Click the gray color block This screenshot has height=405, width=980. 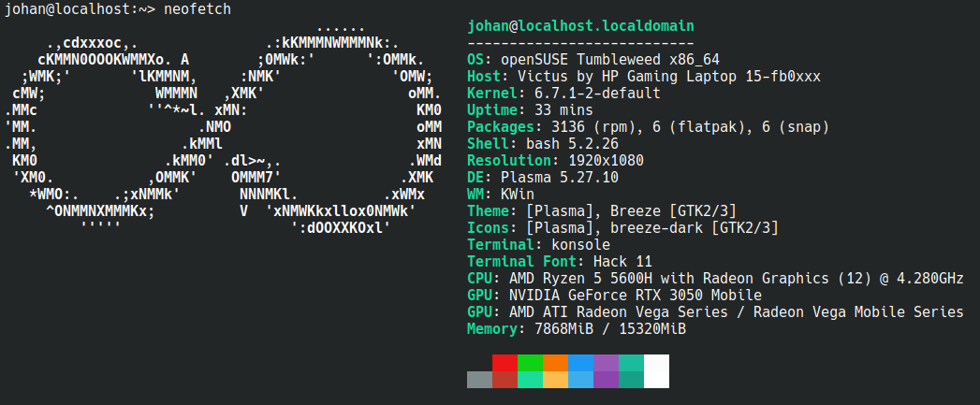479,379
